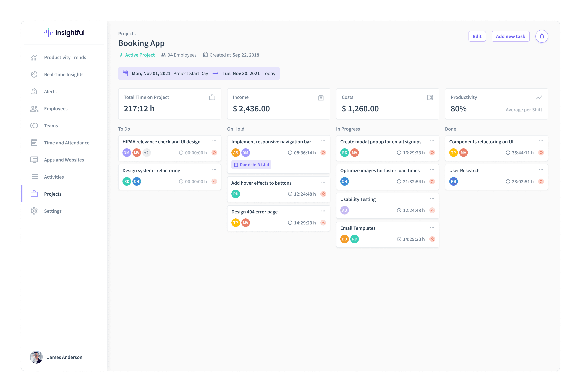
Task: Open more options on the User Research card
Action: [x=541, y=170]
